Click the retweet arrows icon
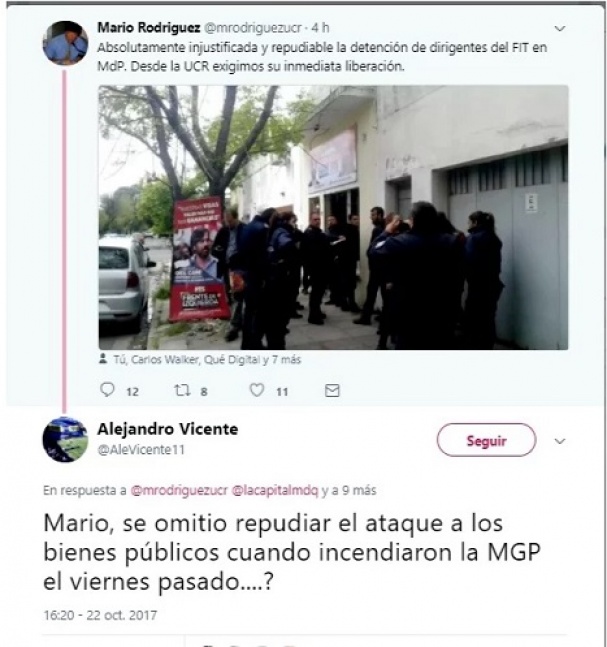 (182, 390)
